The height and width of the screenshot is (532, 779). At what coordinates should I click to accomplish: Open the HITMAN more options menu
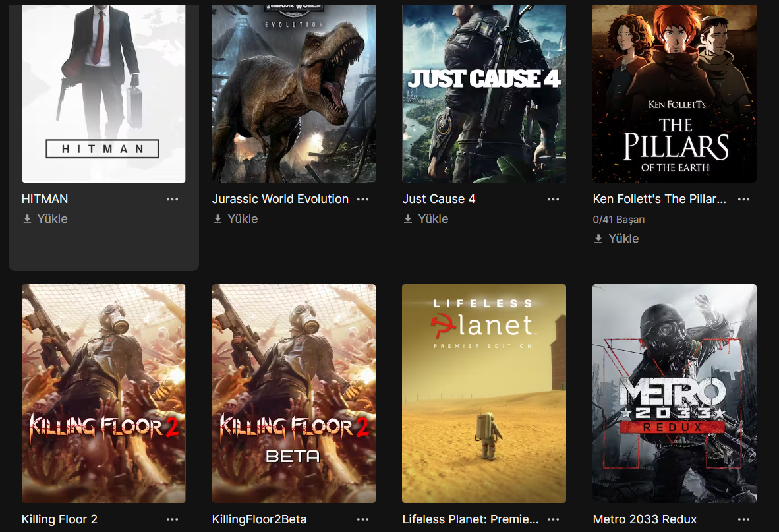coord(173,199)
